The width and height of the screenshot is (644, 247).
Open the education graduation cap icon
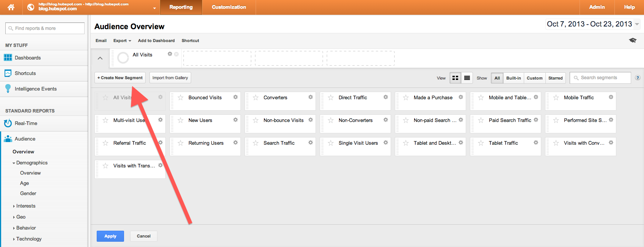pyautogui.click(x=633, y=41)
